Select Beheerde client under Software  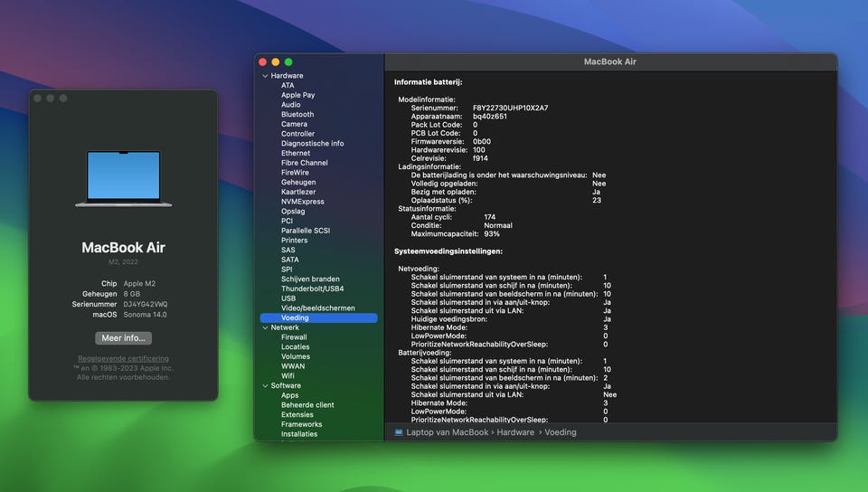coord(307,404)
